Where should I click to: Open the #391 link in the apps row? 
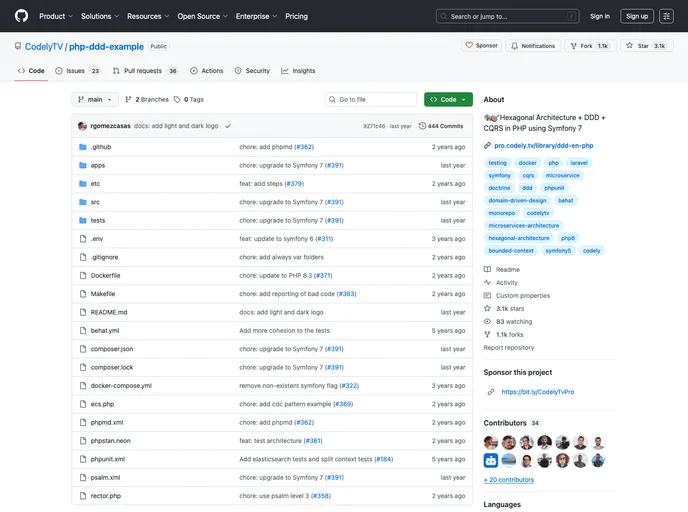(334, 165)
